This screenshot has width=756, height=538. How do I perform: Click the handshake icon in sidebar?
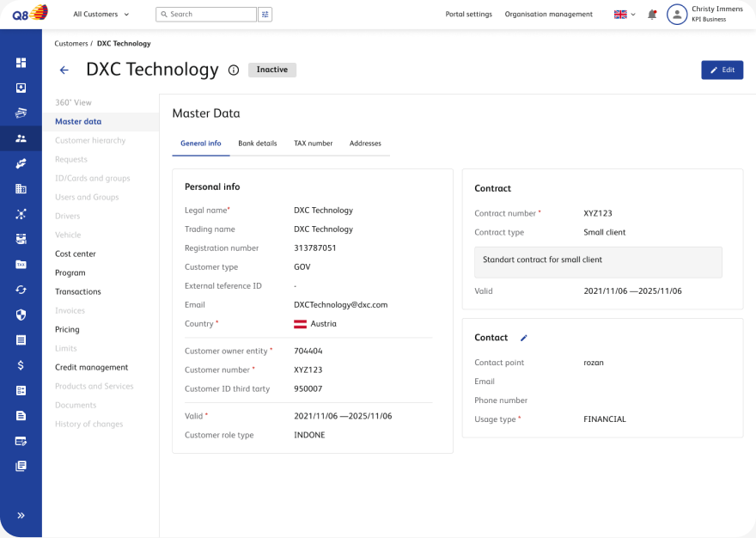[x=21, y=163]
